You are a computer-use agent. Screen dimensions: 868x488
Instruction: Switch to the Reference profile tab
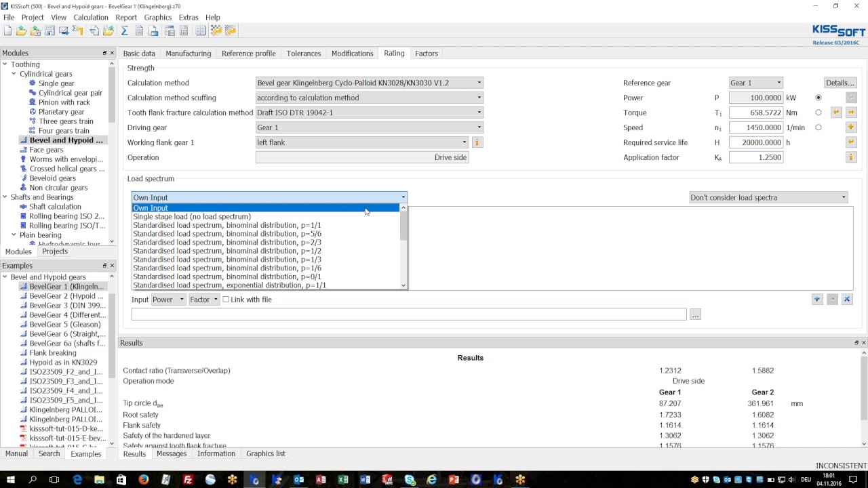click(x=249, y=54)
